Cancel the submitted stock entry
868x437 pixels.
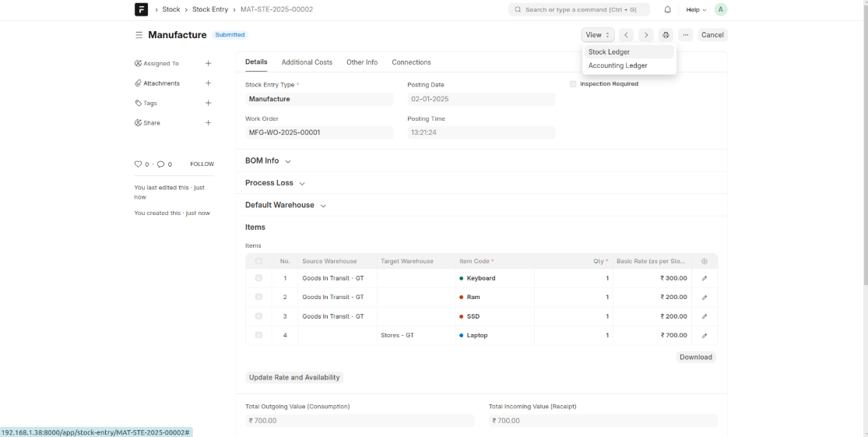pyautogui.click(x=712, y=35)
